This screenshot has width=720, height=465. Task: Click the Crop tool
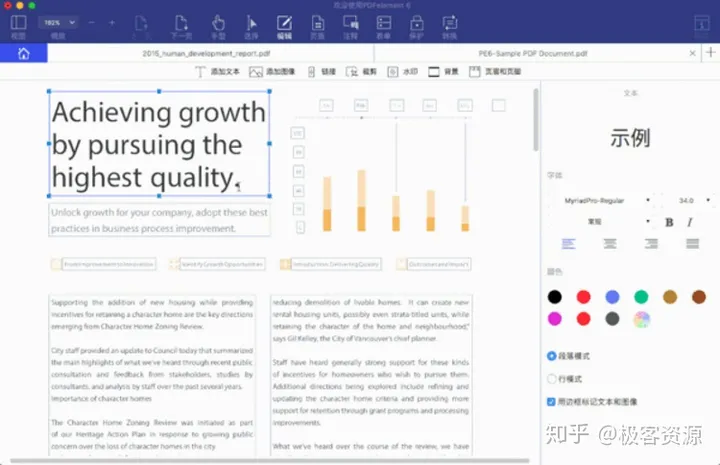[x=361, y=72]
